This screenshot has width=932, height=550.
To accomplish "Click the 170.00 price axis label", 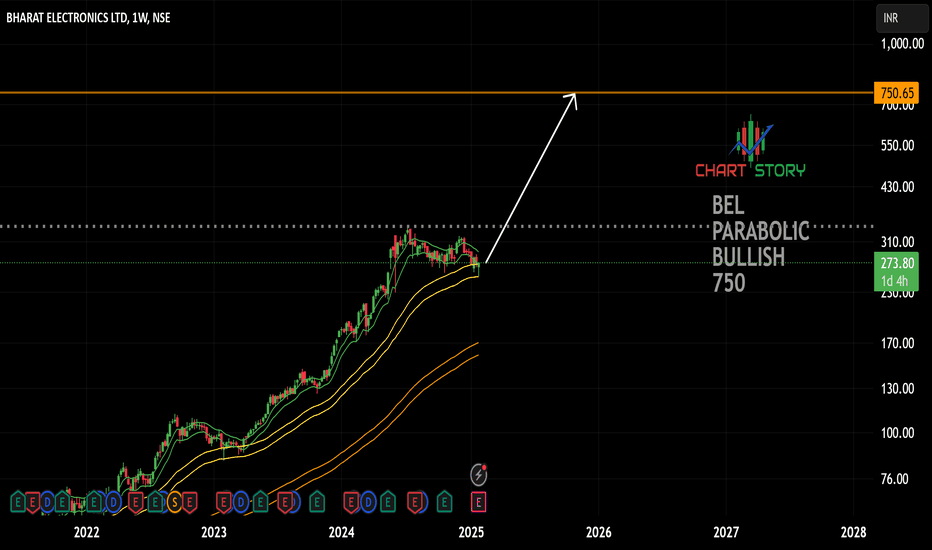I will (897, 343).
